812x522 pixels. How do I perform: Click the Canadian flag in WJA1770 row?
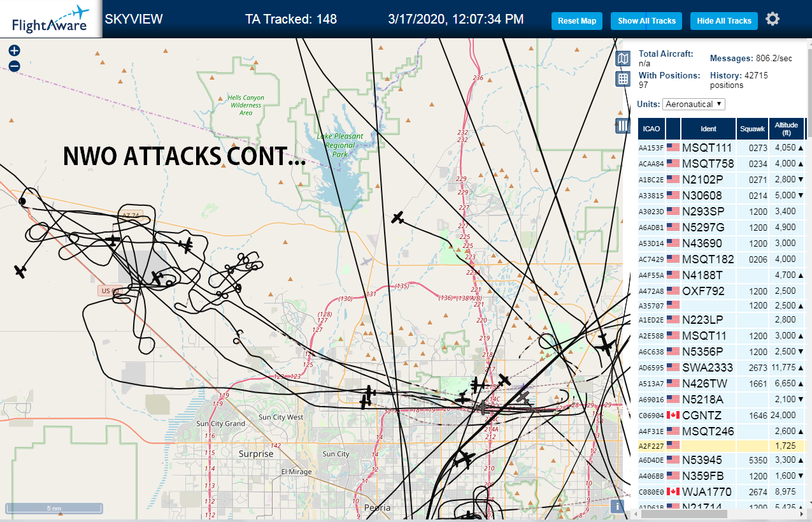[673, 492]
